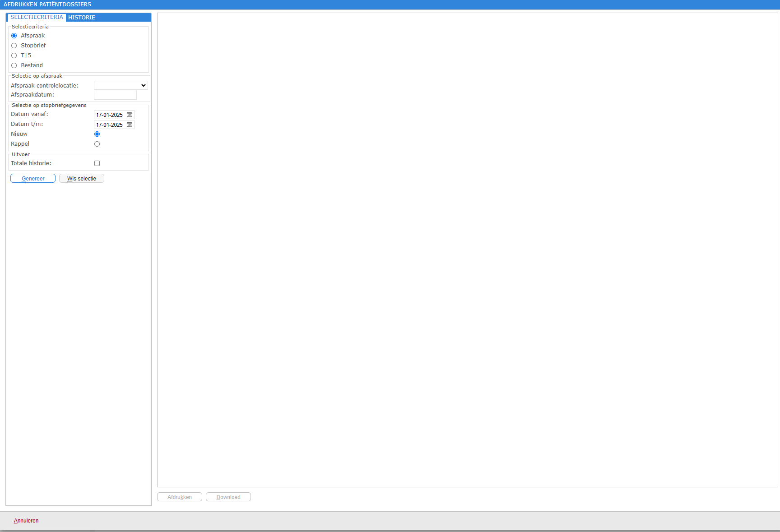Choose the T15 selection criterion
Screen dimensions: 780x532
(14, 56)
